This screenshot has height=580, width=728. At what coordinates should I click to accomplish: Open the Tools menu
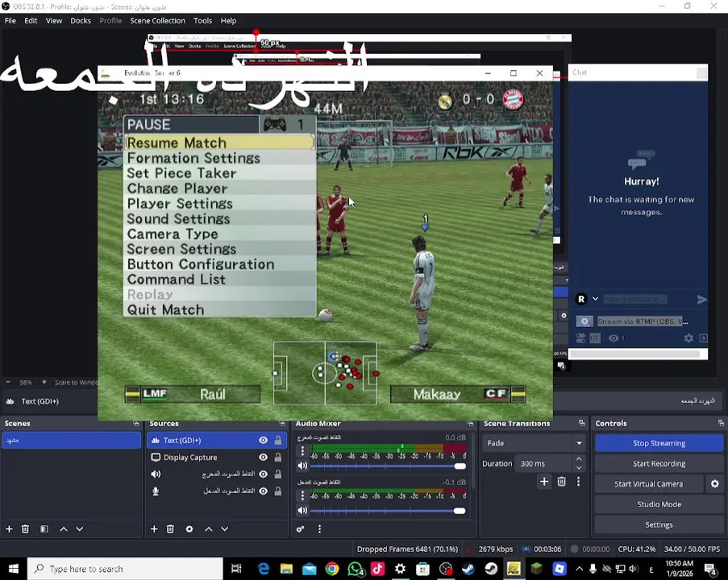[202, 20]
